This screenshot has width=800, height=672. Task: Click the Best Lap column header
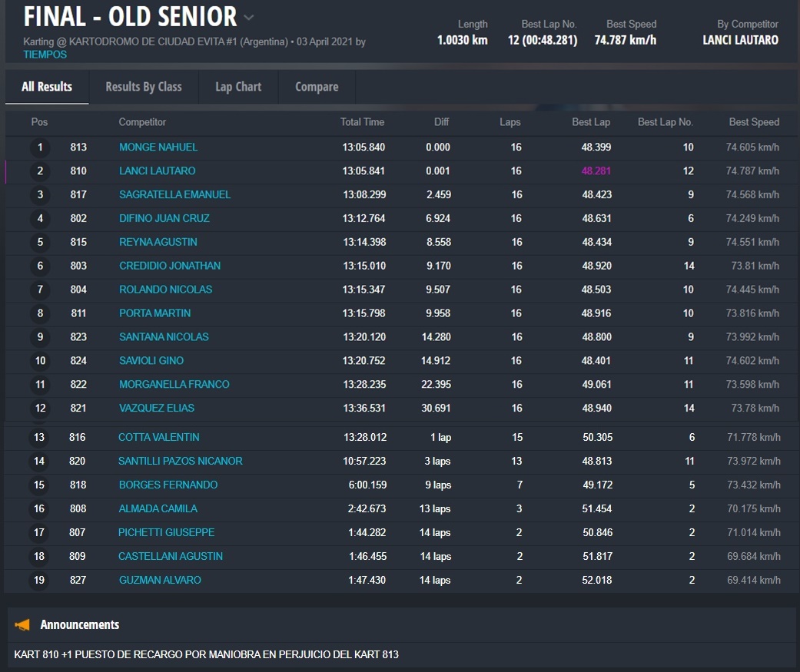point(591,122)
